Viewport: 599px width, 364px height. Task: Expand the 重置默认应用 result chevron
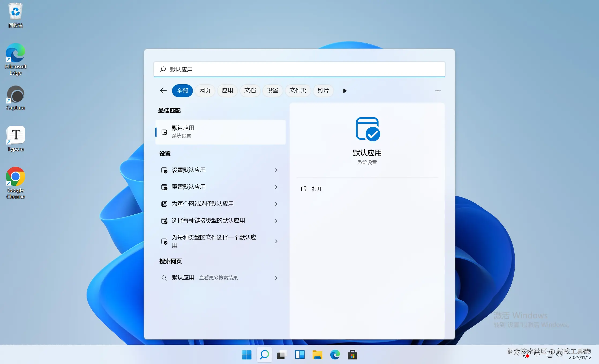pyautogui.click(x=276, y=187)
